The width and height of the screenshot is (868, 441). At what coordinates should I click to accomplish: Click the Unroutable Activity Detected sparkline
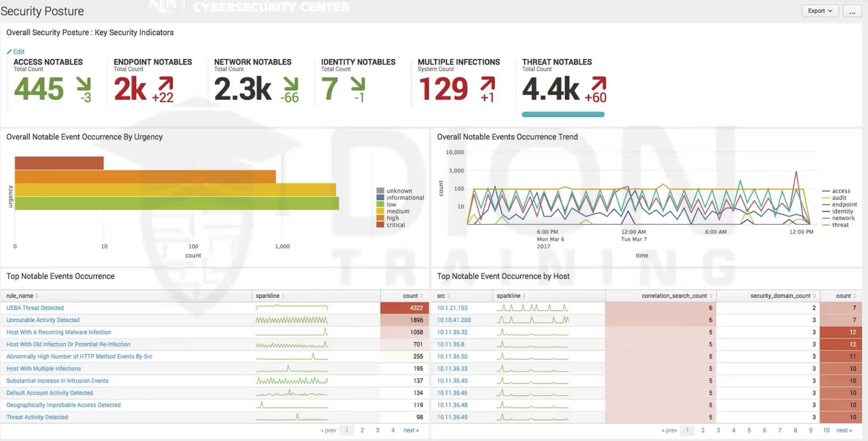pos(292,320)
